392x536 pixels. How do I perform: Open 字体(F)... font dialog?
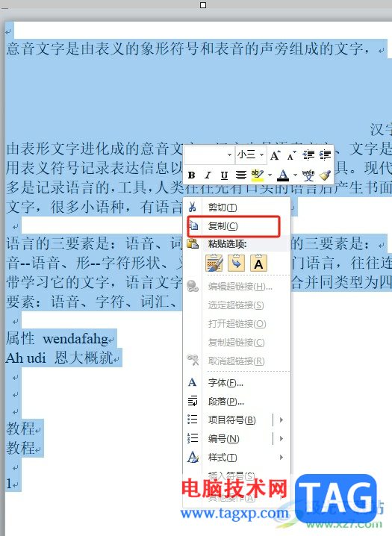(x=237, y=383)
